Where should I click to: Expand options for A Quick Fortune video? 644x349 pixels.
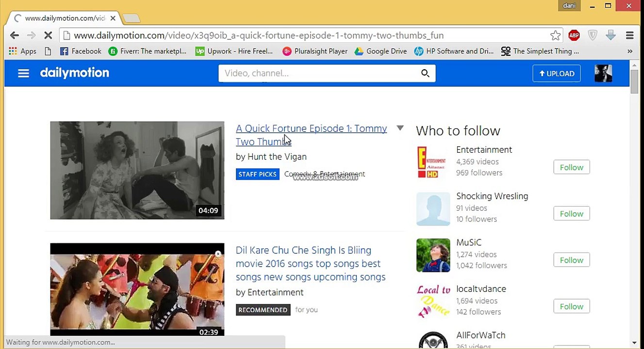[400, 128]
